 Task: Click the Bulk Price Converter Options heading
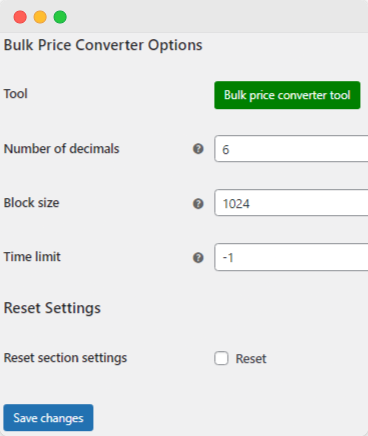pyautogui.click(x=103, y=45)
